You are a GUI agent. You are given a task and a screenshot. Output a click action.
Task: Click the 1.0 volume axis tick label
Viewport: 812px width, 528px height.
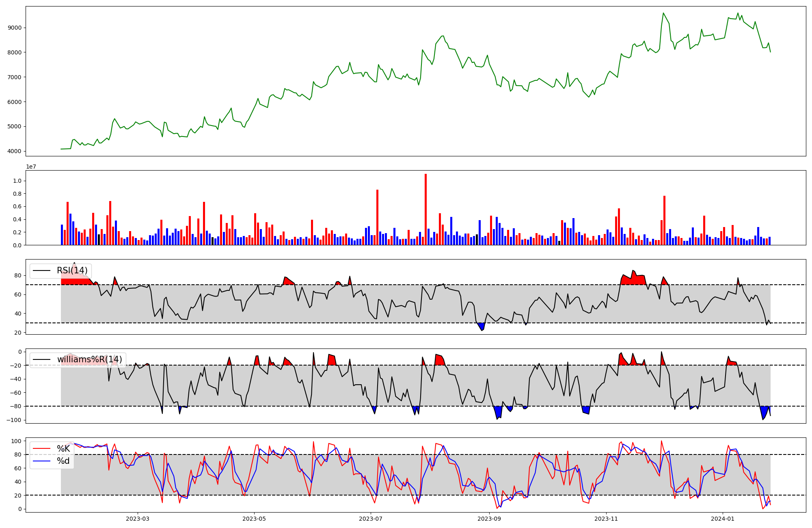(x=17, y=181)
